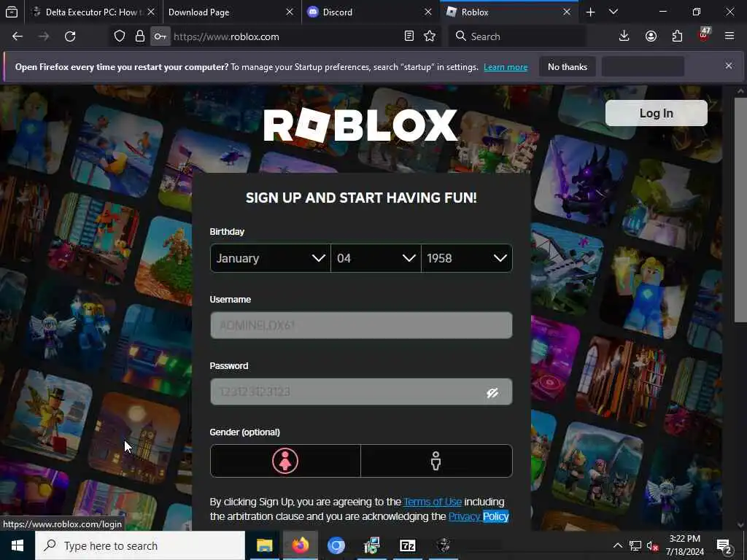Expand the birthday year dropdown showing 1958
The image size is (747, 560).
point(467,258)
